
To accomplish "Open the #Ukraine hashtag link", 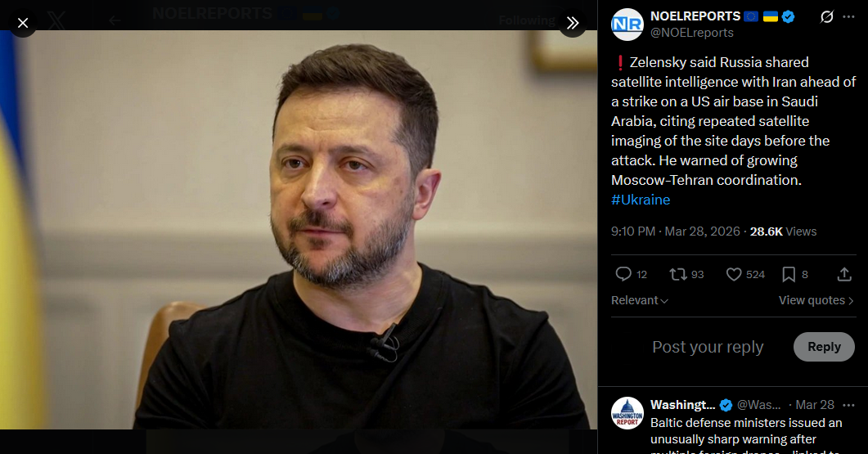I will [641, 200].
